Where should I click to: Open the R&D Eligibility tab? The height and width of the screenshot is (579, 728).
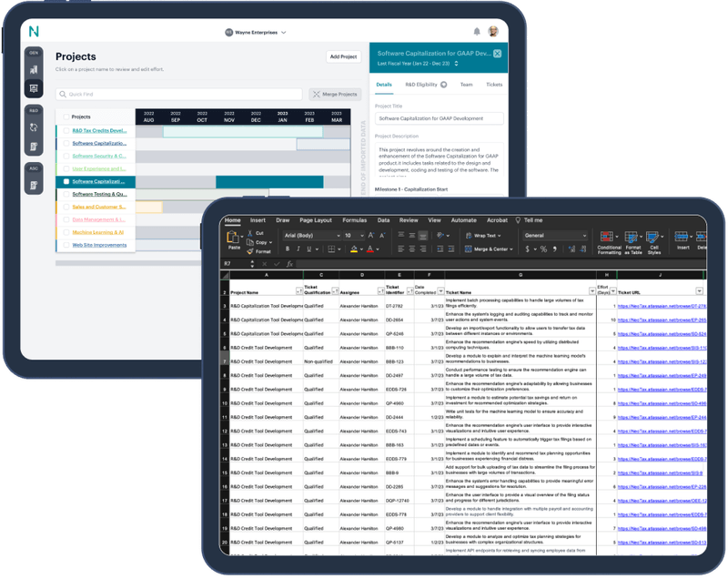tap(421, 84)
